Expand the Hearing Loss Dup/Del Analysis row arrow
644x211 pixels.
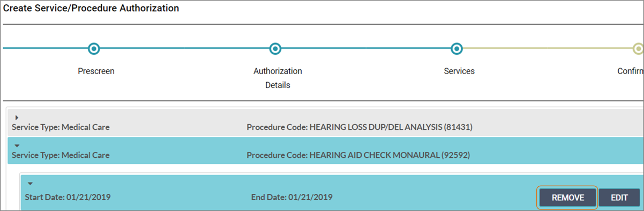[x=17, y=118]
